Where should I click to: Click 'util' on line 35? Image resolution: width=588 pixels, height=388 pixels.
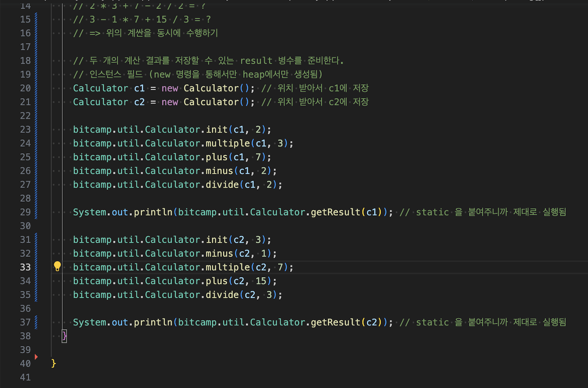tap(128, 295)
